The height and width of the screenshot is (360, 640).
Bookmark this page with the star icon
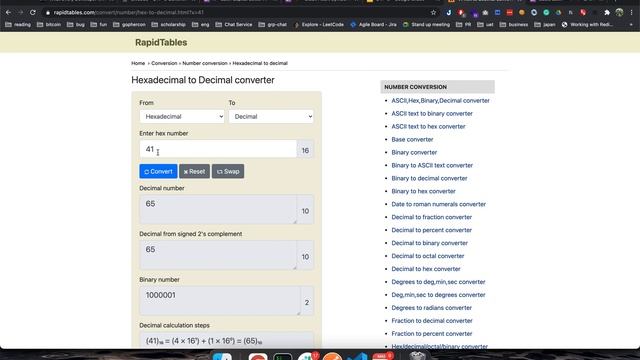pos(433,13)
